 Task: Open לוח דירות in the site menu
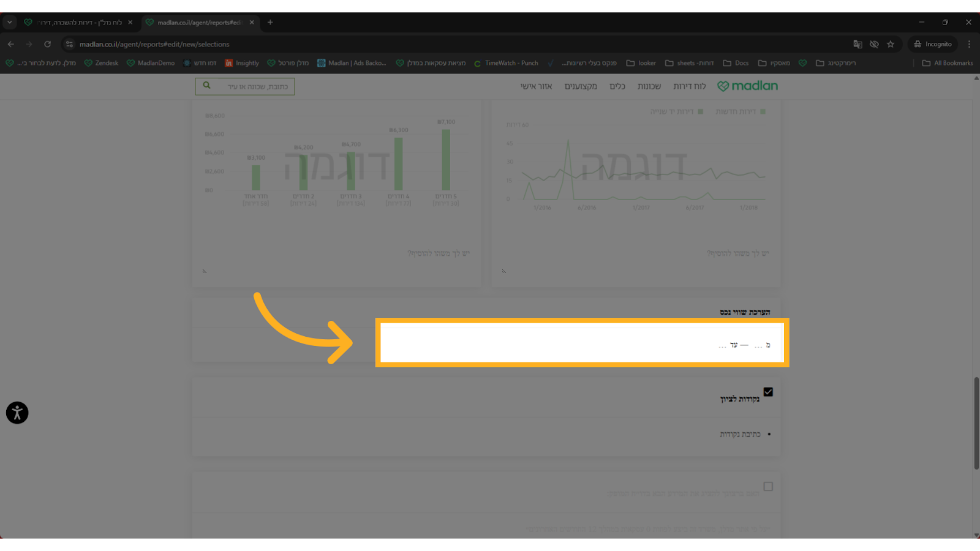pos(689,86)
